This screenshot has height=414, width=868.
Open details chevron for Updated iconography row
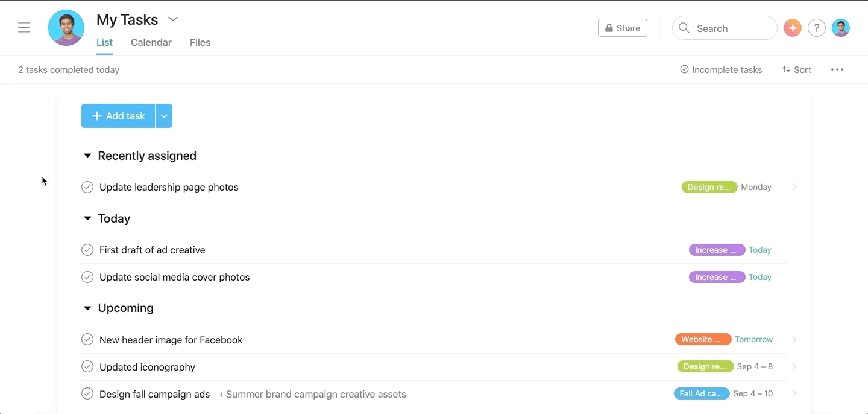click(794, 366)
